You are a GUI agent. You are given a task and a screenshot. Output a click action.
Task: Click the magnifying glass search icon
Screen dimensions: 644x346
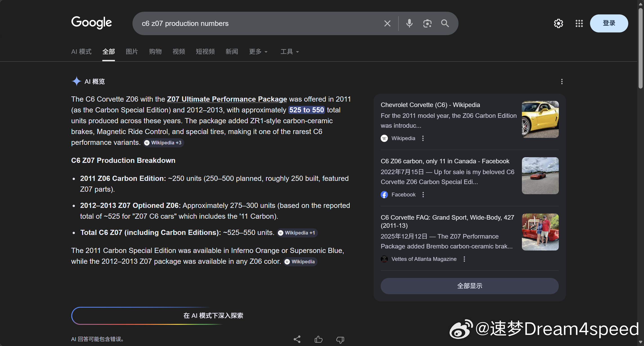[x=445, y=23]
